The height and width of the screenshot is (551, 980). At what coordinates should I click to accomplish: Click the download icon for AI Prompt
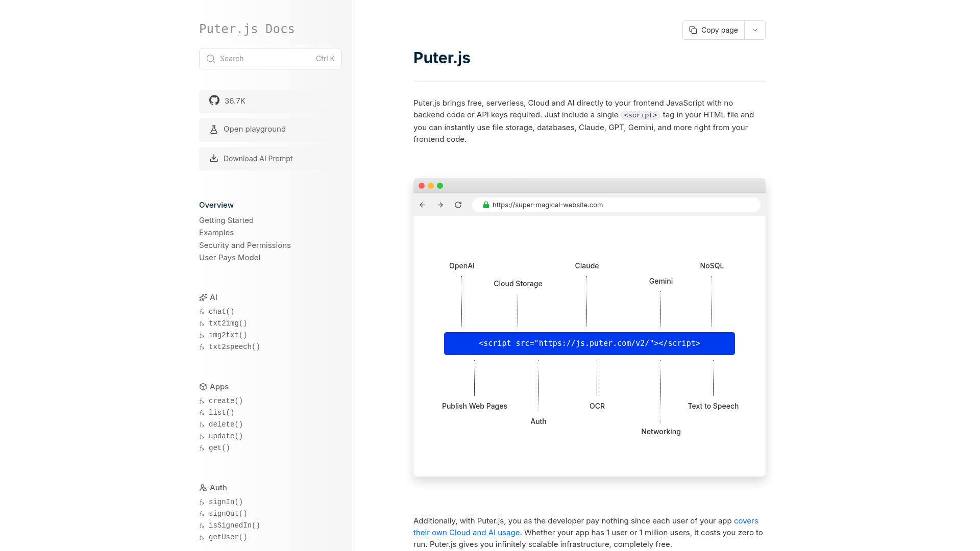pos(214,159)
